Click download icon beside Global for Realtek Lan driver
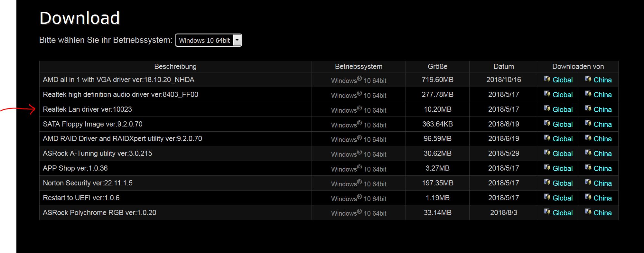Screen dimensions: 644x253 coord(547,108)
